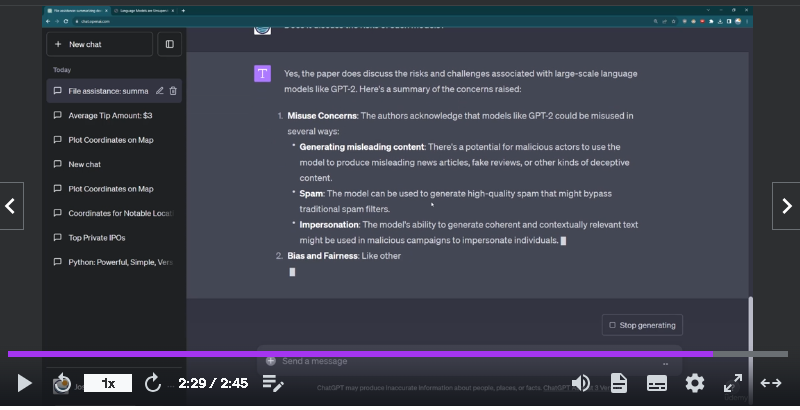Viewport: 800px width, 410px height.
Task: Expand the video to theater width
Action: coord(770,383)
